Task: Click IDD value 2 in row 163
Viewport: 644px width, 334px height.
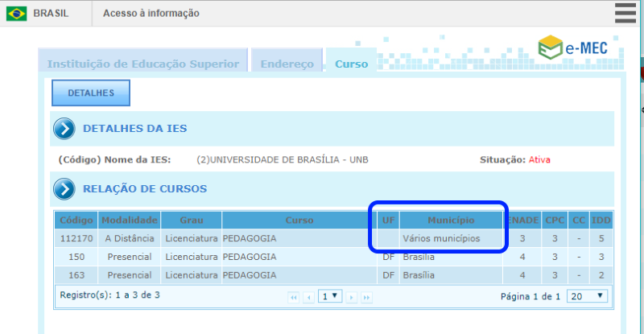Action: pyautogui.click(x=601, y=275)
